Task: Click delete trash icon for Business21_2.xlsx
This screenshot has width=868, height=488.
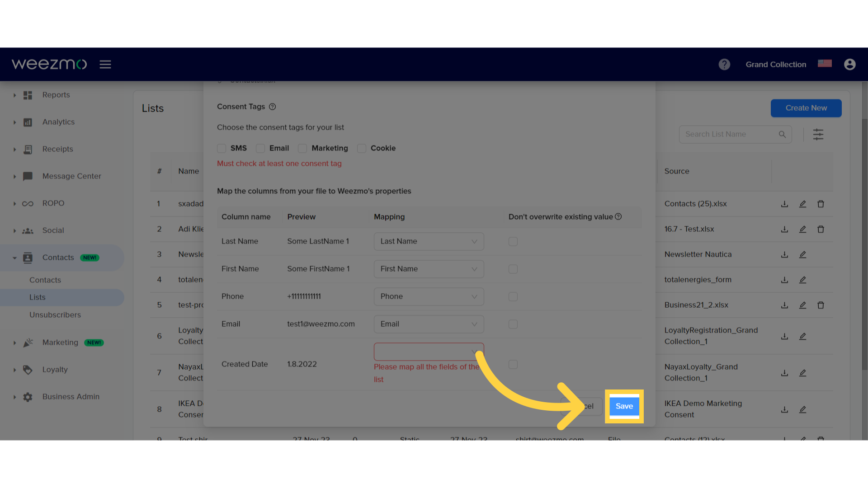Action: pos(821,305)
